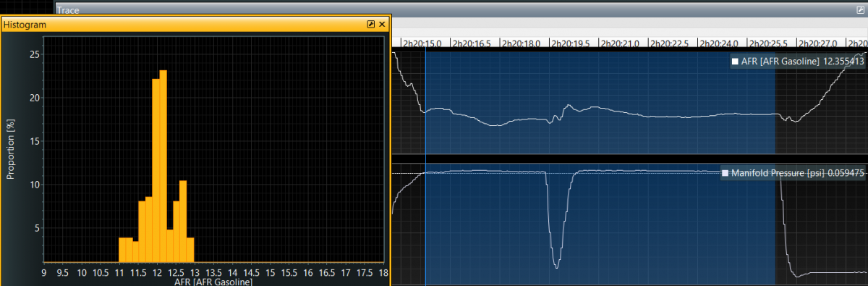Click time ruler mark 2h20:16.5

coord(472,43)
